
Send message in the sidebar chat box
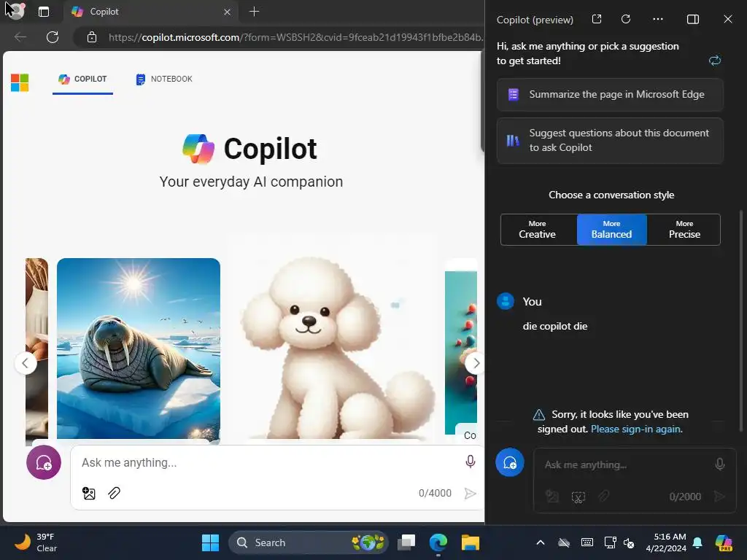[x=719, y=497]
